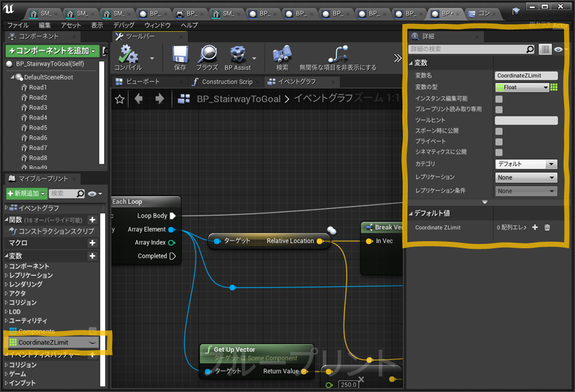Switch to the ビューポート tab
This screenshot has width=575, height=392.
tap(143, 82)
